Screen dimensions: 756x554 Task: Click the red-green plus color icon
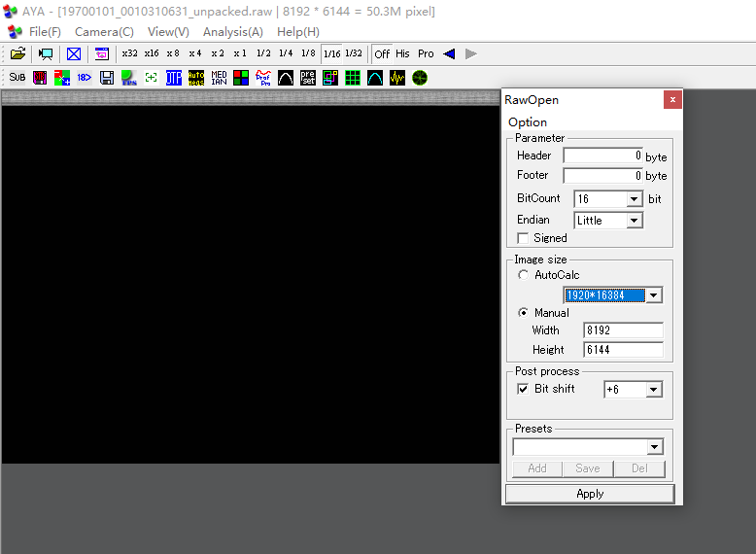point(62,78)
